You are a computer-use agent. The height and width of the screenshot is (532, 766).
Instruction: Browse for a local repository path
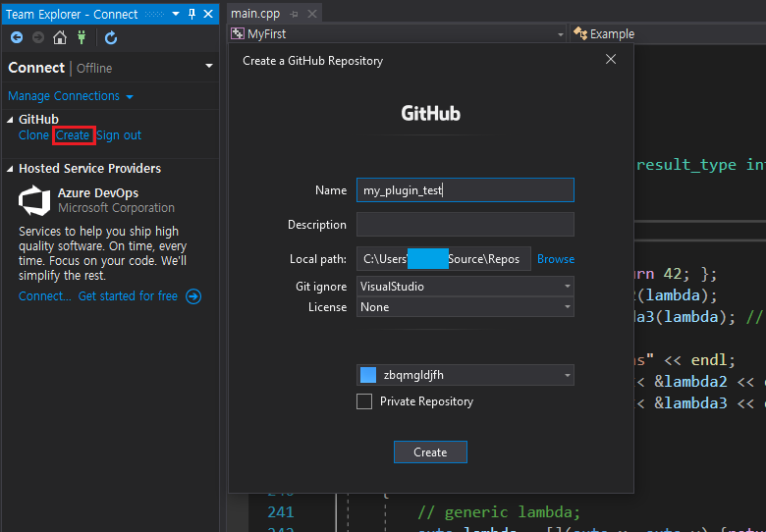(x=556, y=259)
